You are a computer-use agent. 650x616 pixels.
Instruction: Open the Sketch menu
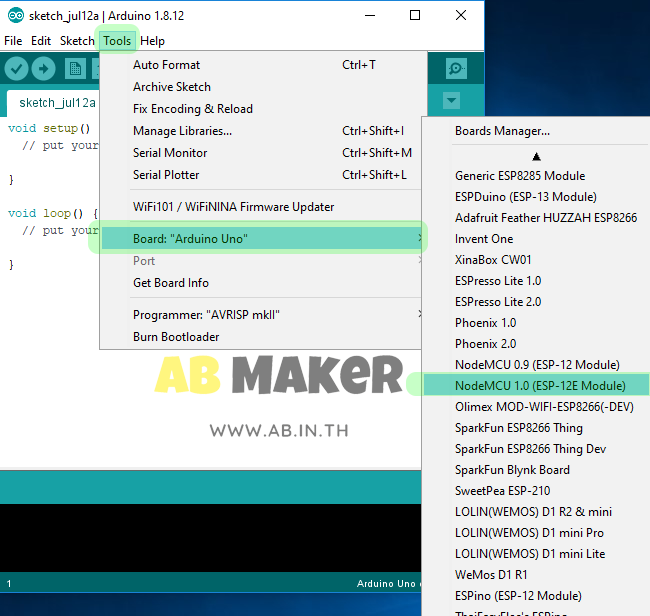(77, 41)
